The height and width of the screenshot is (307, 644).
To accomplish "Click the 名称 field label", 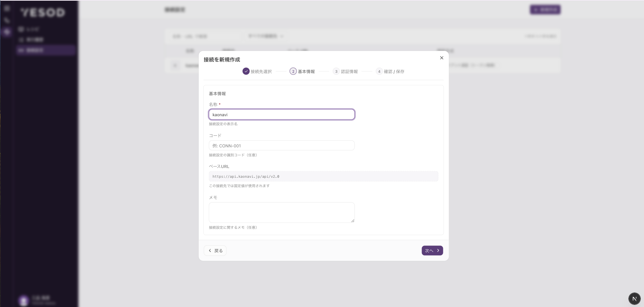I will click(x=213, y=105).
